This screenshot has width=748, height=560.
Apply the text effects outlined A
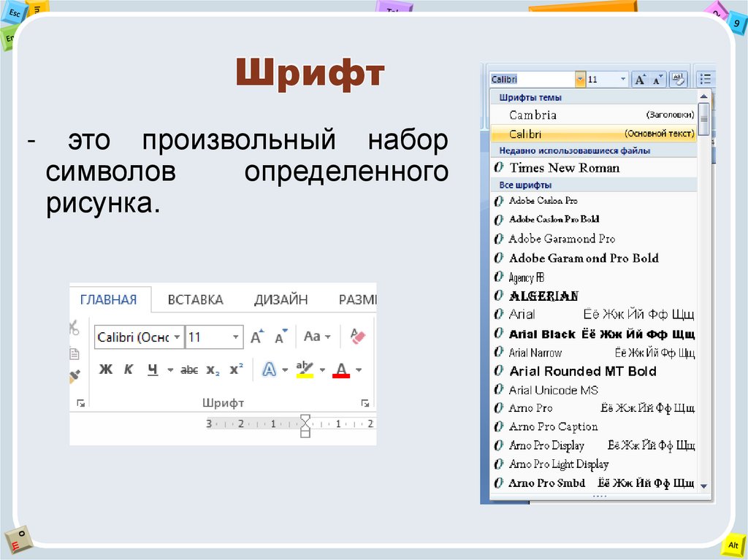click(x=269, y=369)
